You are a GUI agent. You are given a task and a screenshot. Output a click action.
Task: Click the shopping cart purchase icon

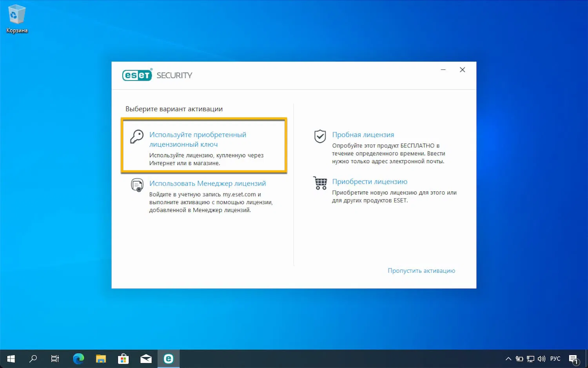[320, 183]
